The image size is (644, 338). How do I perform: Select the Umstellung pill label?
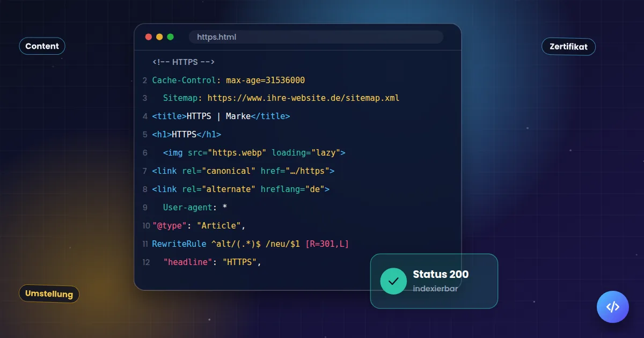pos(49,293)
